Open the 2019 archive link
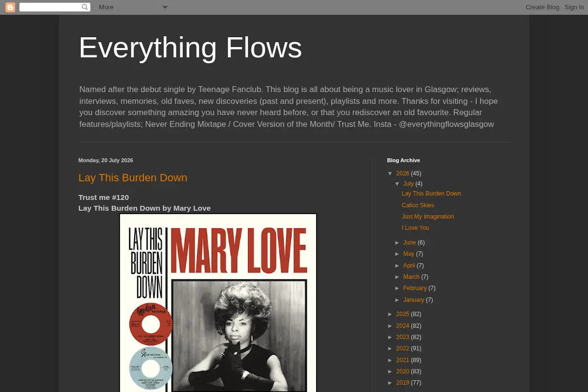588x392 pixels. [x=403, y=383]
